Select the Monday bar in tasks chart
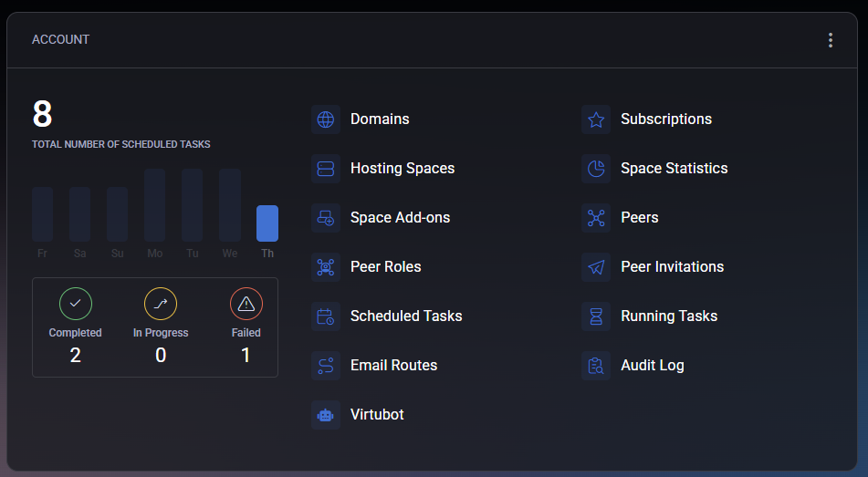This screenshot has height=477, width=868. coord(155,205)
